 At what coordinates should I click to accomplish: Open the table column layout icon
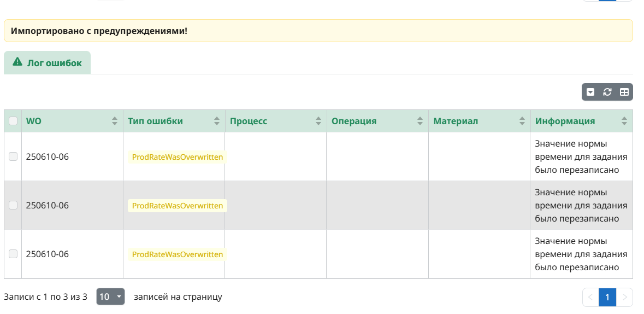pos(624,92)
